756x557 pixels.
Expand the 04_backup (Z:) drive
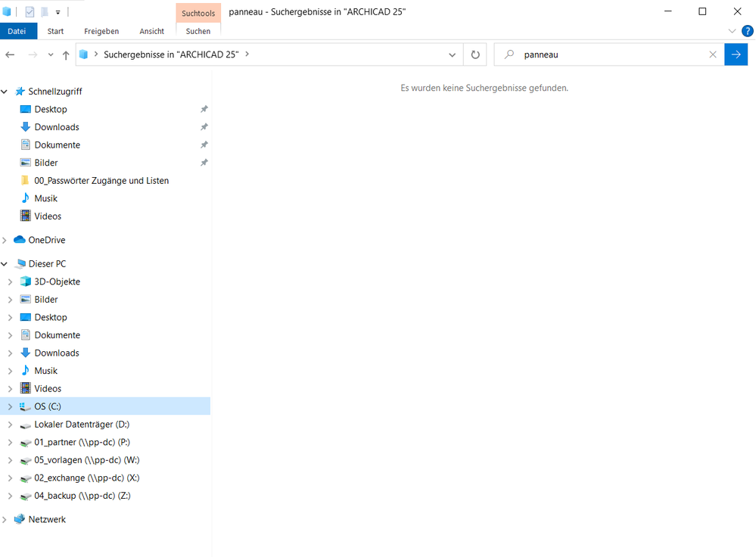click(x=10, y=496)
